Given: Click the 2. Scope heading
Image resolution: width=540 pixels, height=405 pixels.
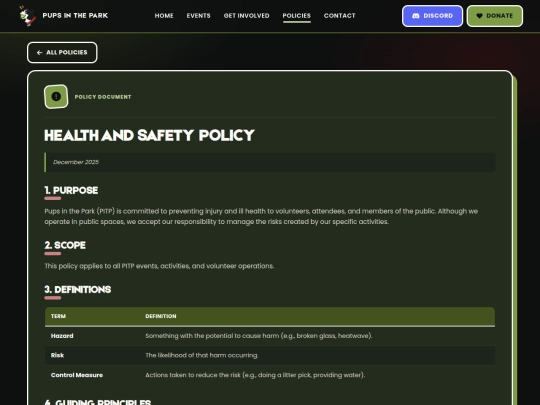Looking at the screenshot, I should pyautogui.click(x=65, y=245).
